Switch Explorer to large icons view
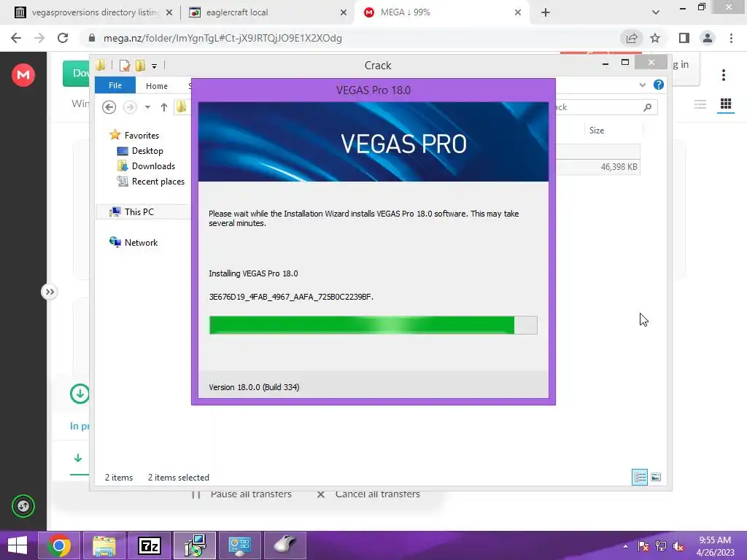The width and height of the screenshot is (747, 560). pos(656,477)
